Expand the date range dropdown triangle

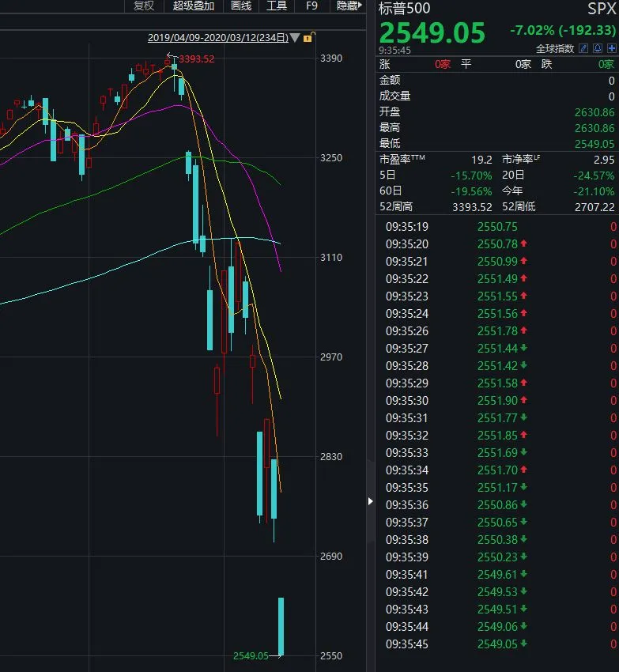(295, 38)
